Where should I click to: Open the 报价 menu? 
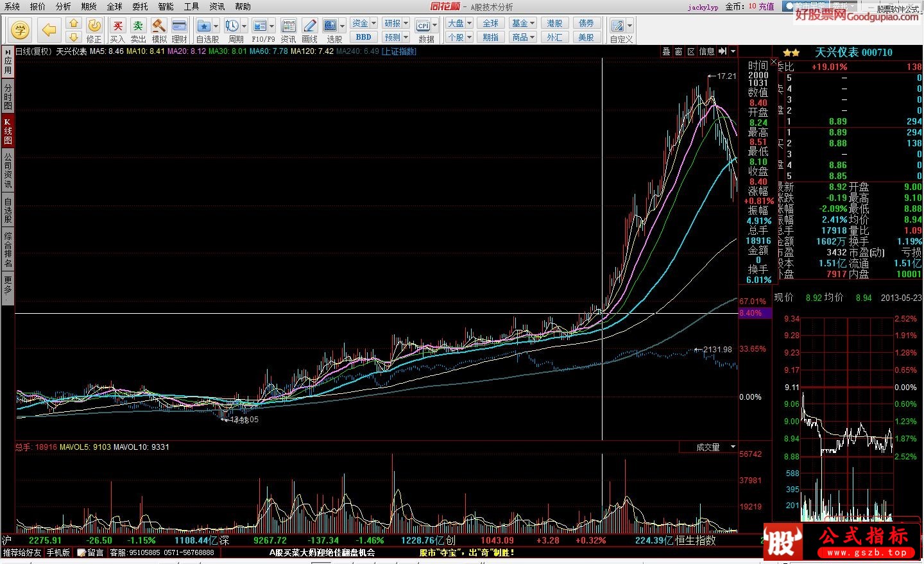coord(38,6)
